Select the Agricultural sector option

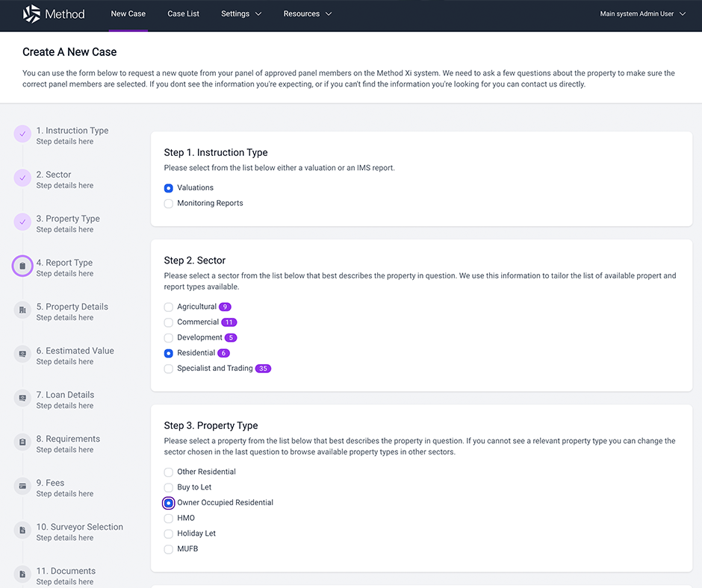168,307
